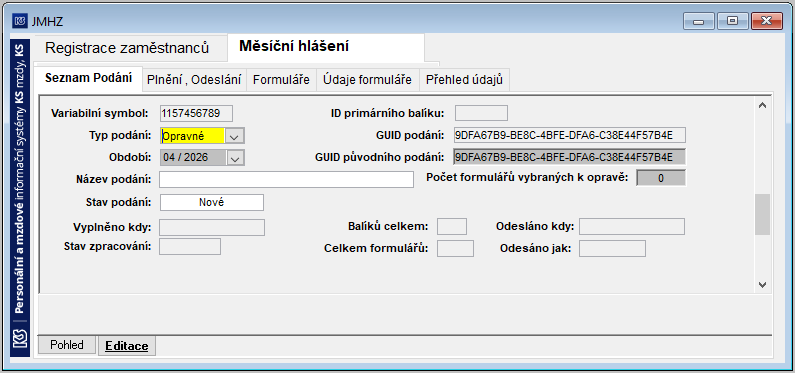Click the scrollbar up arrow
The image size is (795, 373).
click(762, 105)
